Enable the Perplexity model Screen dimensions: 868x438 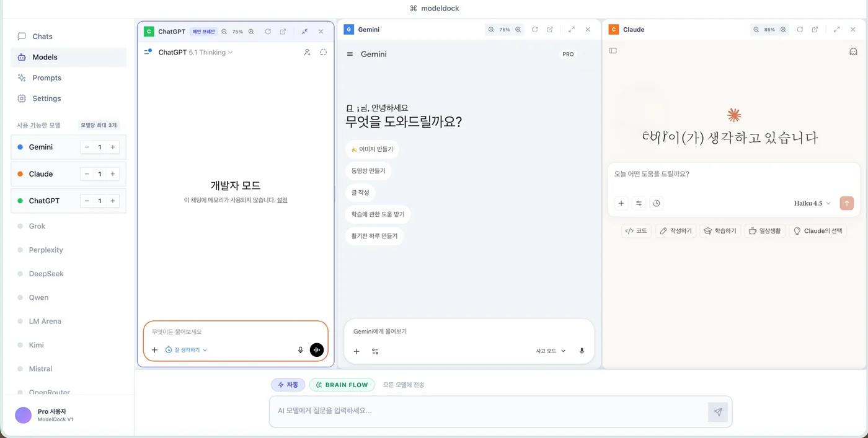point(68,250)
